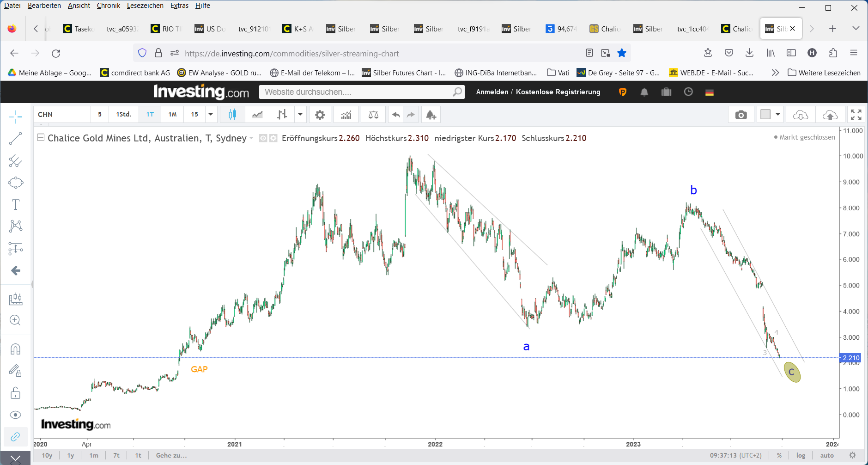Click the Kostenlose Registrierung link
Image resolution: width=868 pixels, height=465 pixels.
click(558, 92)
